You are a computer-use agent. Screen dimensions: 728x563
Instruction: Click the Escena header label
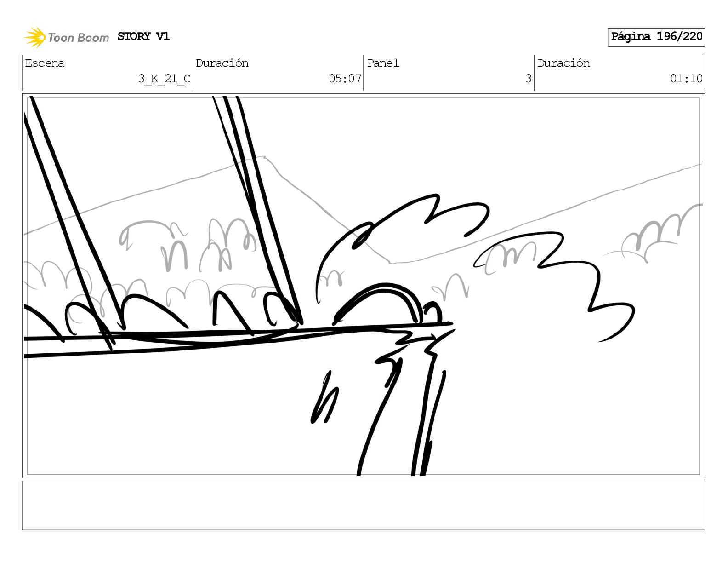(x=45, y=63)
